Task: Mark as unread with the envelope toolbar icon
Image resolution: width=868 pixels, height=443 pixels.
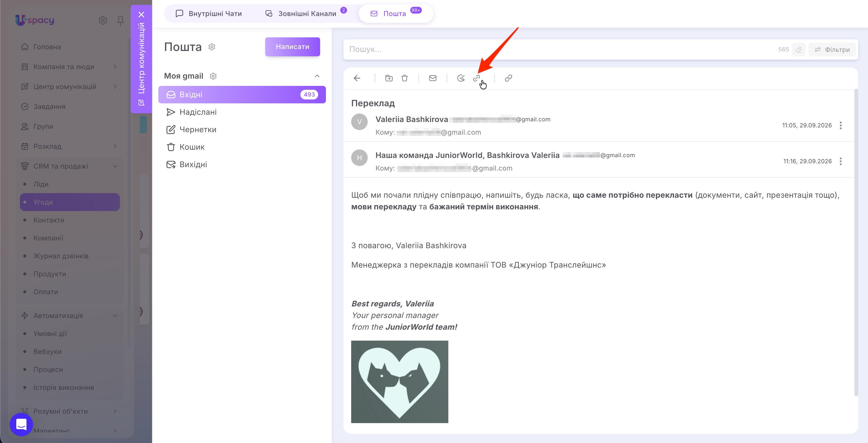Action: [433, 78]
